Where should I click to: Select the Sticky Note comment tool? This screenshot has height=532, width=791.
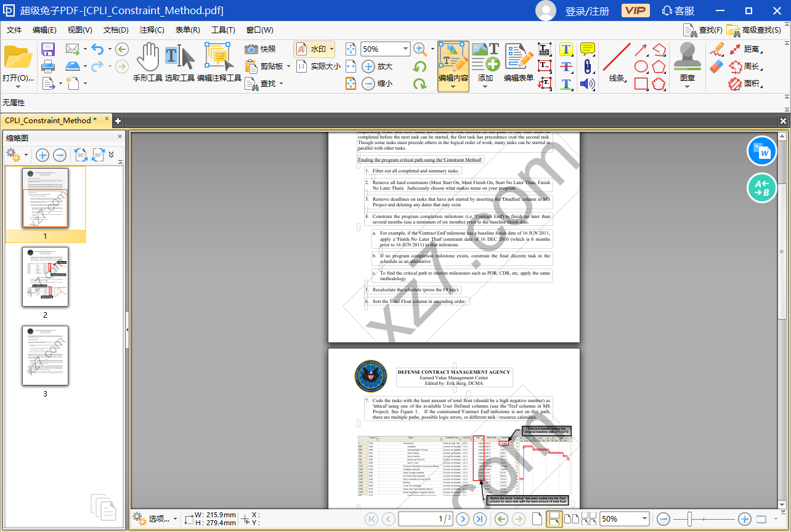click(588, 49)
